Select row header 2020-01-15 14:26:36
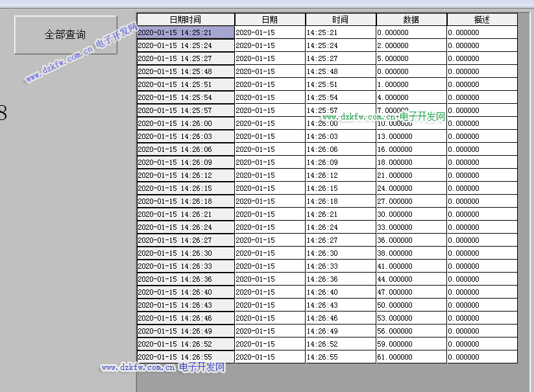Image resolution: width=534 pixels, height=392 pixels. pos(186,279)
